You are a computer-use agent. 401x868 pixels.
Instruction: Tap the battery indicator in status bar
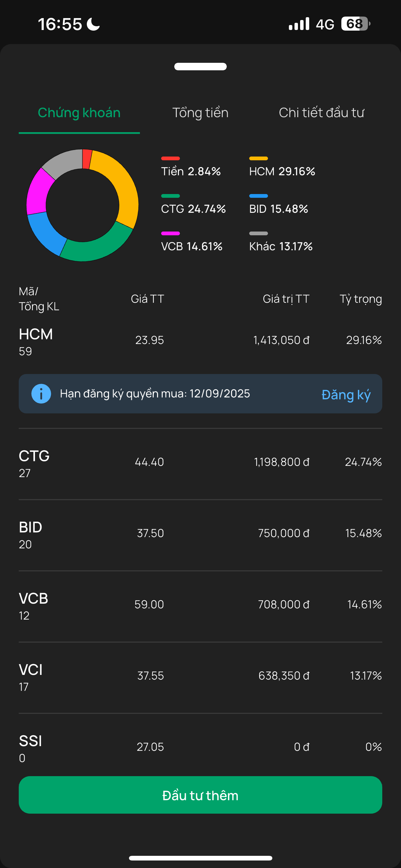click(x=355, y=24)
